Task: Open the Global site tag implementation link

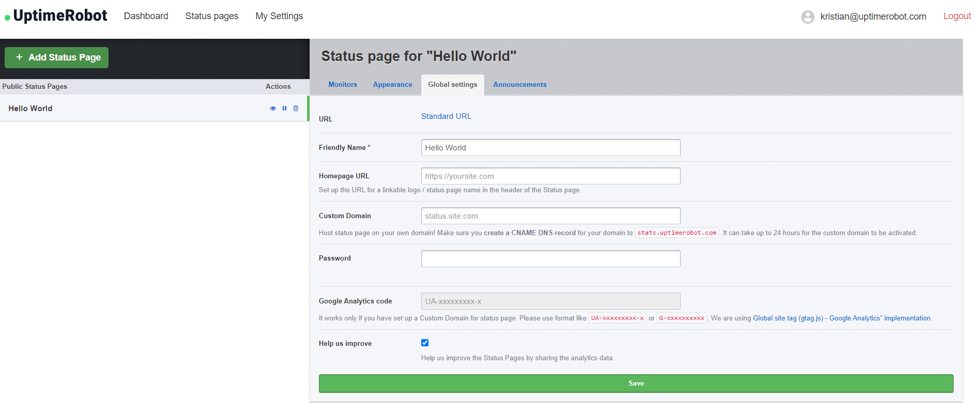Action: (x=841, y=318)
